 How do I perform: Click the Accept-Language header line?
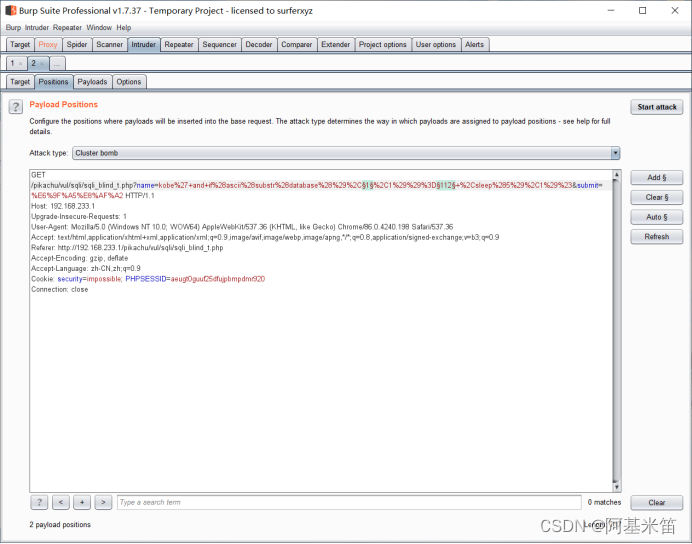click(x=86, y=268)
